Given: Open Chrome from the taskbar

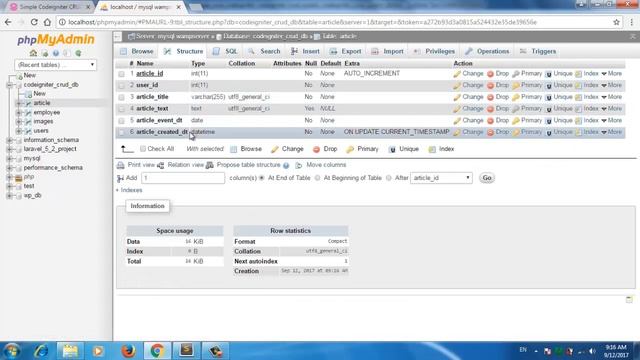Looking at the screenshot, I should 157,351.
